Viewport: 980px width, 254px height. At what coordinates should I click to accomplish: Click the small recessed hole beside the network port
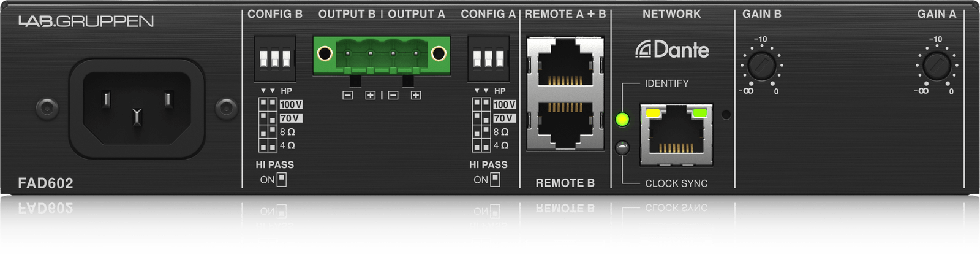(x=726, y=115)
